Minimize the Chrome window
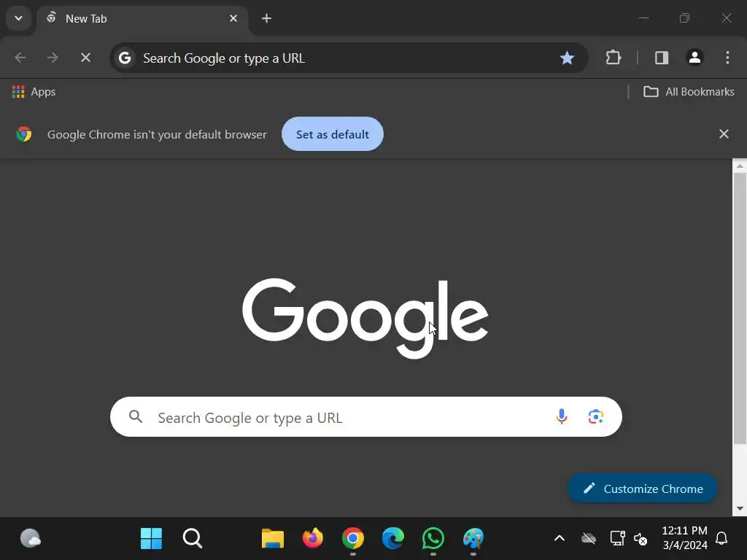 tap(643, 18)
